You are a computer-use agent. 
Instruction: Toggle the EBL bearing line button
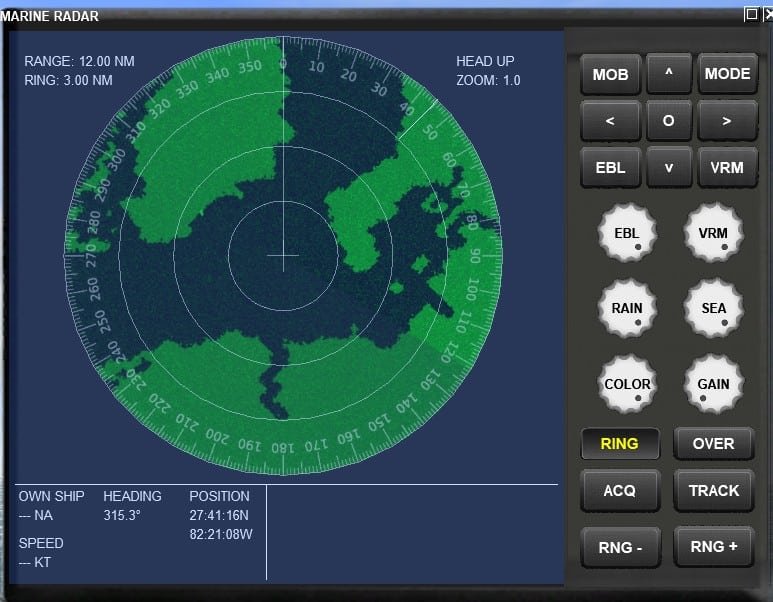pyautogui.click(x=610, y=167)
